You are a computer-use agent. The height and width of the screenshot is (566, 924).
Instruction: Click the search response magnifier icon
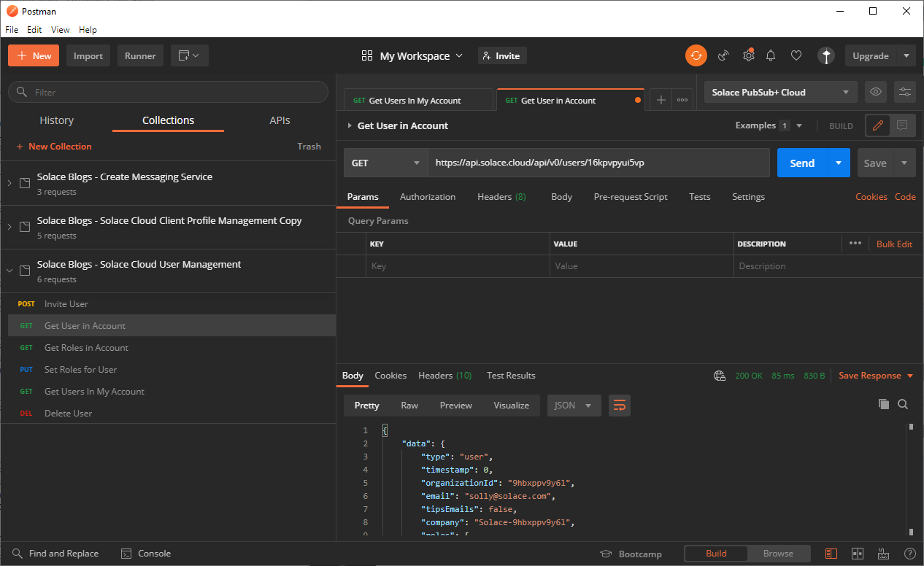(903, 404)
